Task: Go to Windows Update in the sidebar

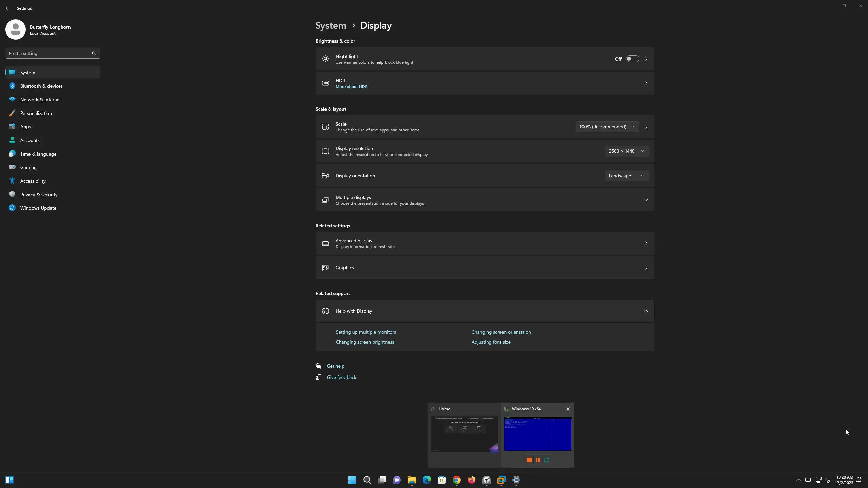Action: point(38,208)
